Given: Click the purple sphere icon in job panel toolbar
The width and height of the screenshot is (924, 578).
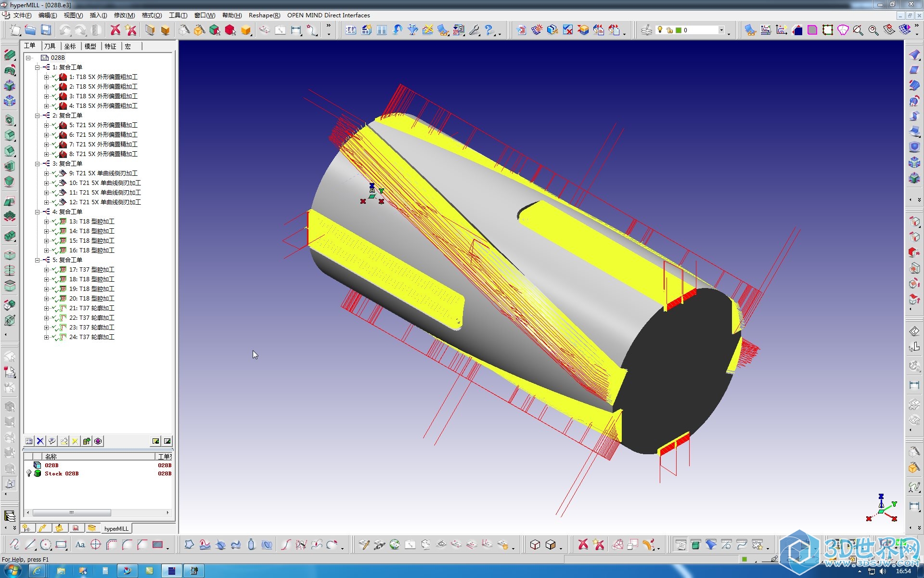Looking at the screenshot, I should tap(98, 441).
